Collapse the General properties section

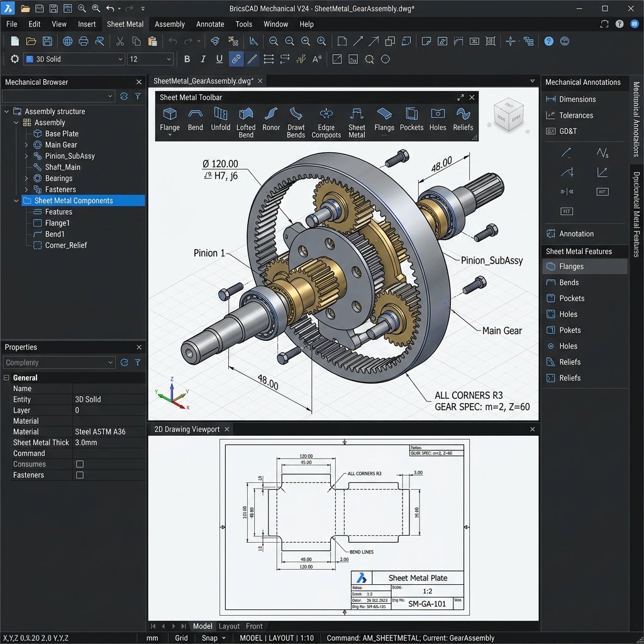(6, 377)
